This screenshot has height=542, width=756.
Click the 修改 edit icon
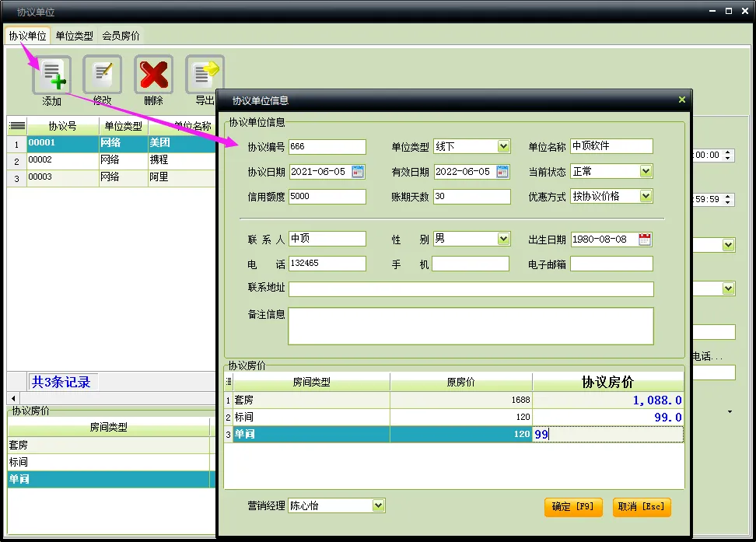pyautogui.click(x=102, y=74)
